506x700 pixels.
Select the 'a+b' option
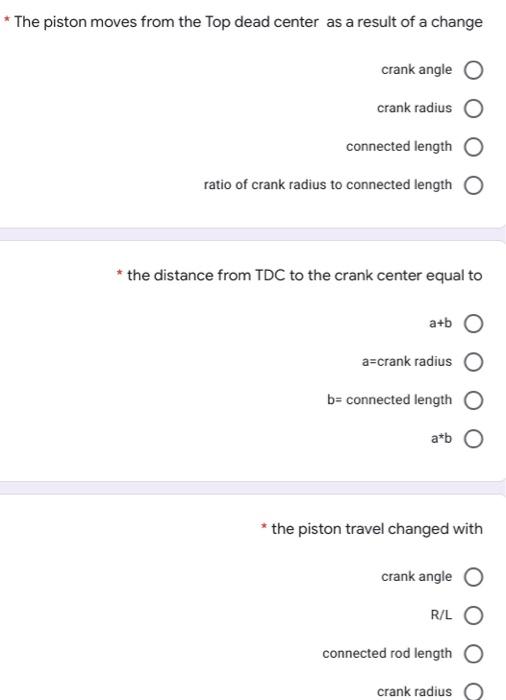[x=473, y=324]
